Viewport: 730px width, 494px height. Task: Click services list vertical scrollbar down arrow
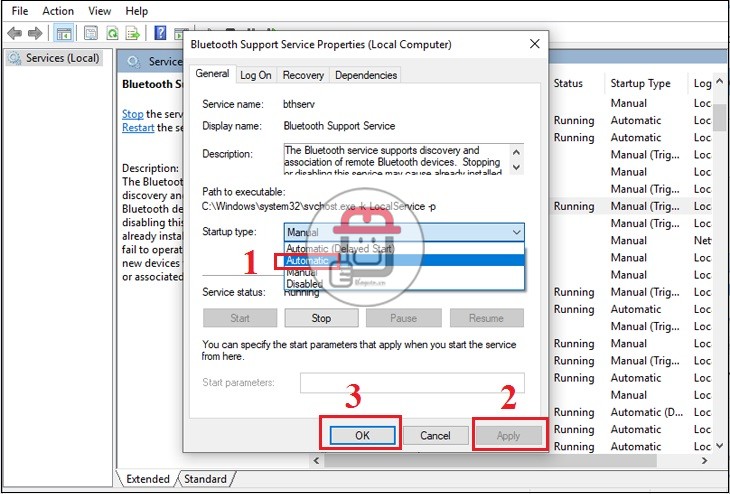719,446
